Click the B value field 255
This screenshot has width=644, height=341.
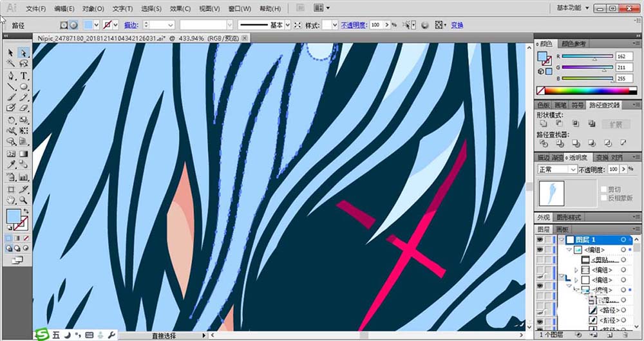624,78
